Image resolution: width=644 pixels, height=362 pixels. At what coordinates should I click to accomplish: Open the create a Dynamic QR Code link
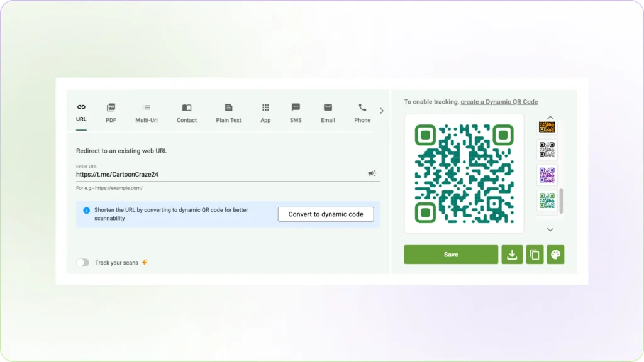click(499, 101)
